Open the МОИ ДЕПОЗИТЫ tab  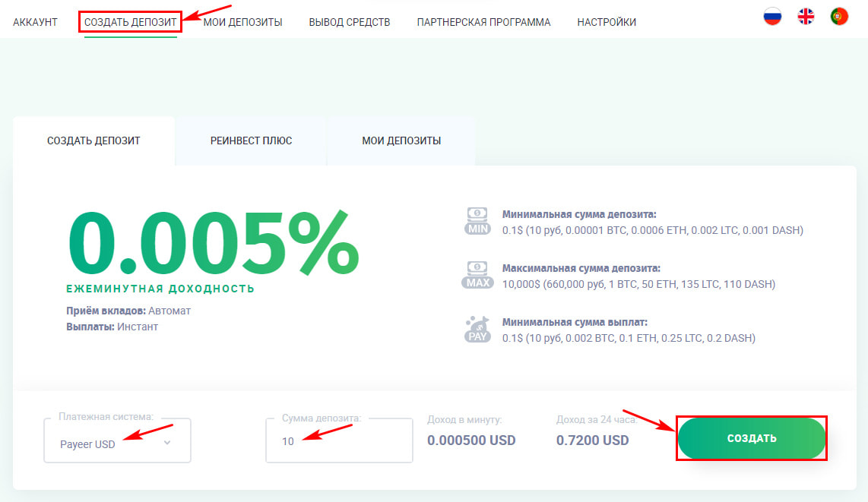pos(401,140)
